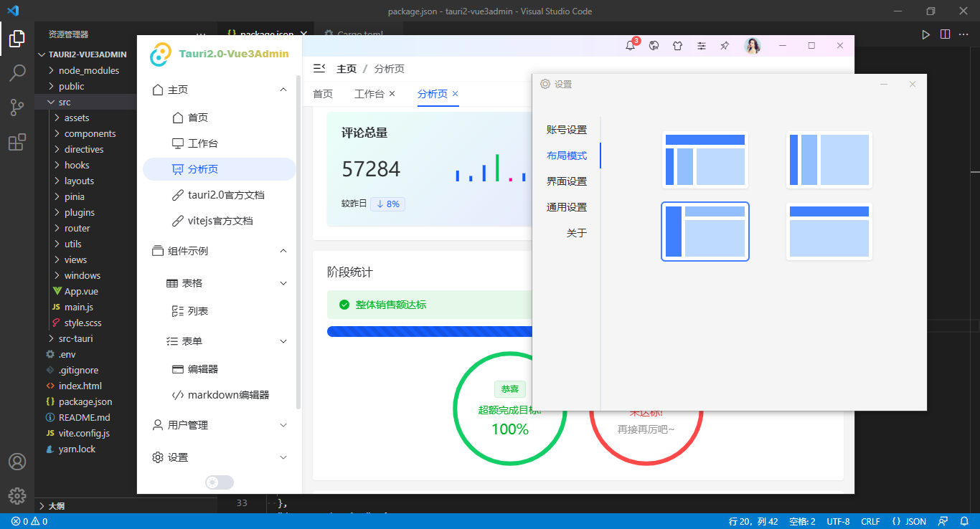Open layout settings via sliders icon
The width and height of the screenshot is (980, 529).
point(701,44)
